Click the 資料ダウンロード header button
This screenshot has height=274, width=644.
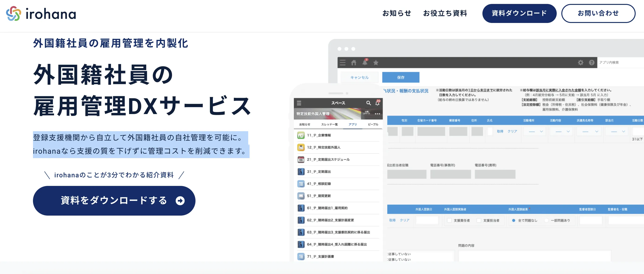click(519, 13)
